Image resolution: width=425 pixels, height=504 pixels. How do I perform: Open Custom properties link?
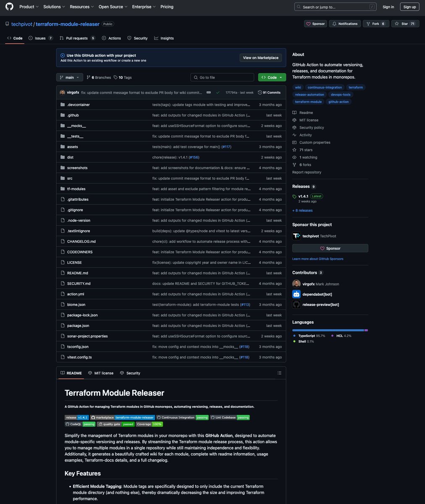[315, 142]
